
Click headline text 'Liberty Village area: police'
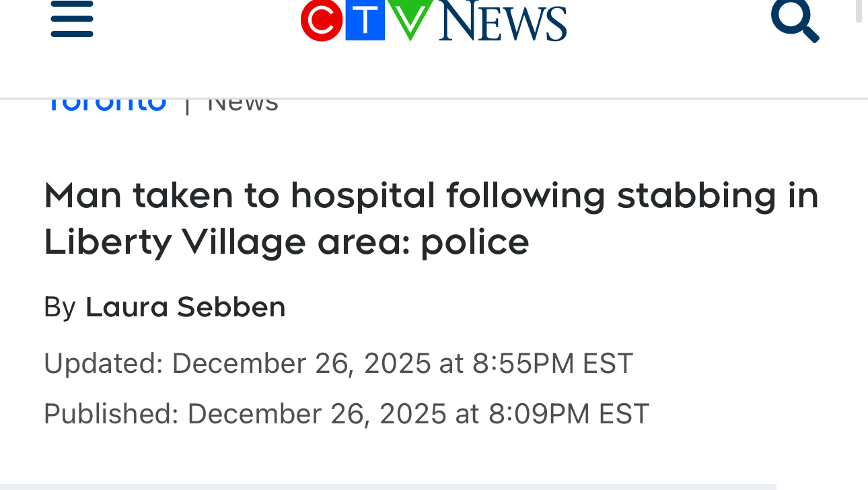pos(287,242)
